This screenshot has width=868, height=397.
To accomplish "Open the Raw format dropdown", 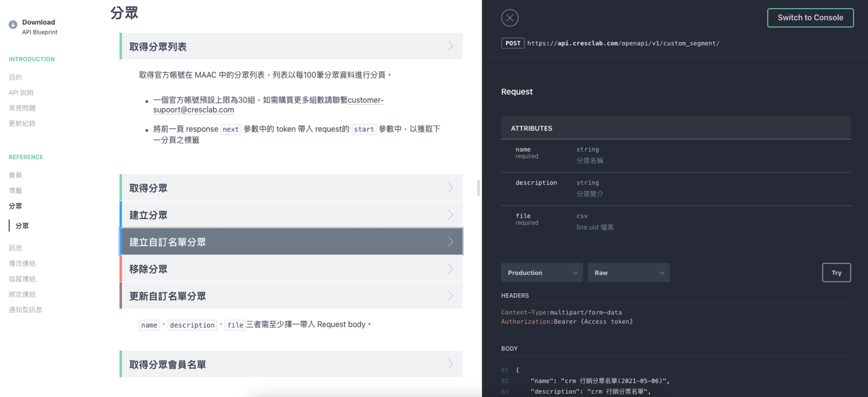I will [628, 273].
